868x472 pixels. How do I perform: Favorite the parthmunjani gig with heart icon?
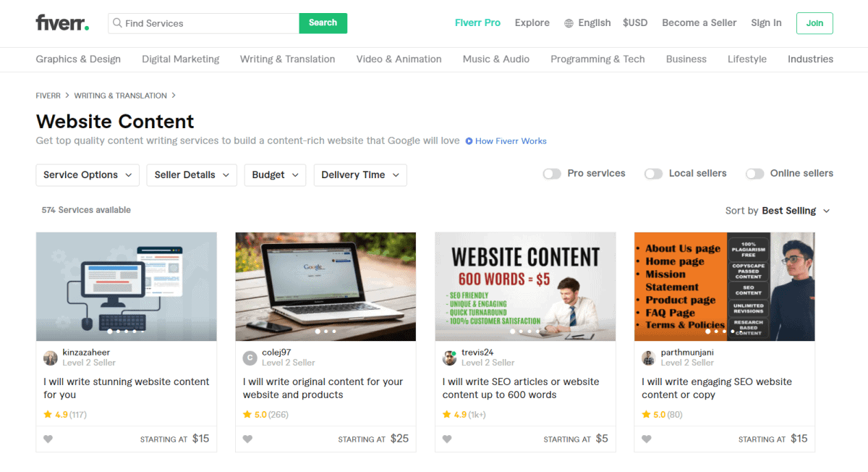647,439
